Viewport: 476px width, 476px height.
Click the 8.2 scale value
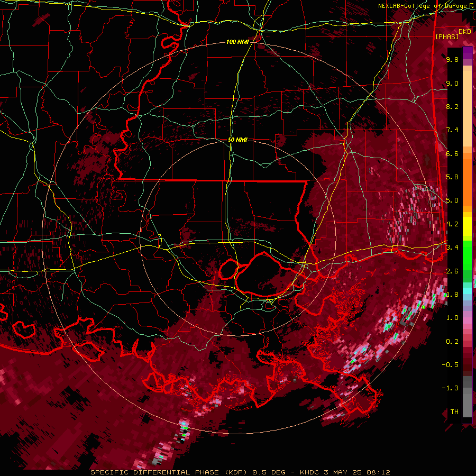point(452,106)
